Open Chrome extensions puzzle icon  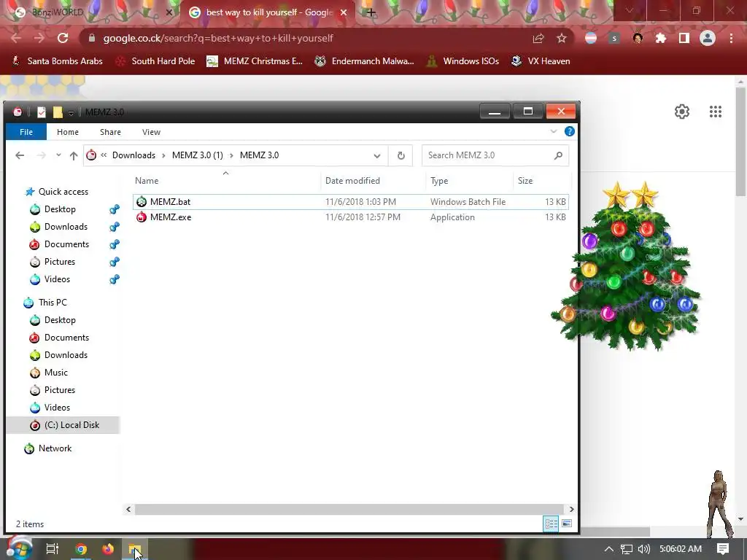click(661, 38)
